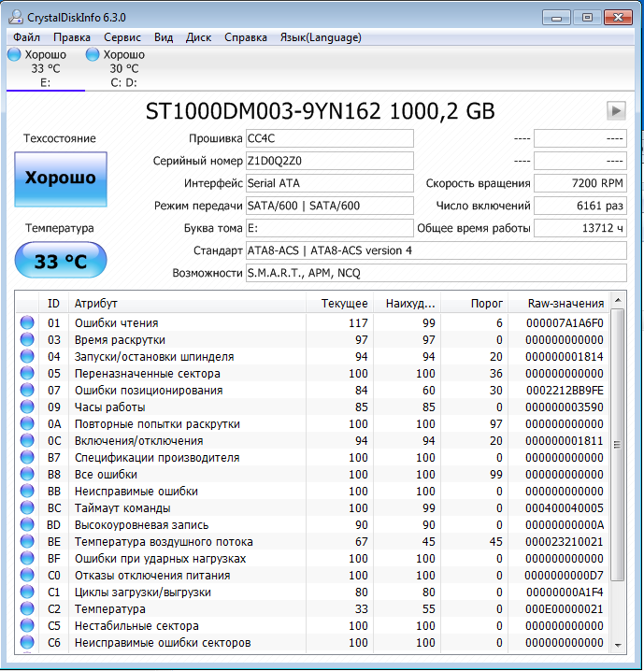This screenshot has height=671, width=644.
Task: Click status icon for Высокоуровневая запись row
Action: 27,524
